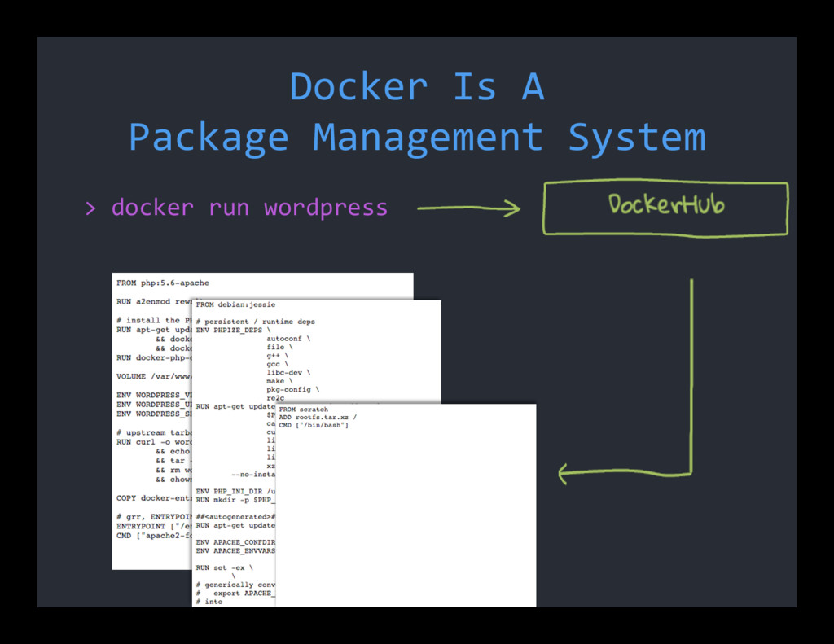
Task: Select the 'pkg-config \' dependency line
Action: 293,390
